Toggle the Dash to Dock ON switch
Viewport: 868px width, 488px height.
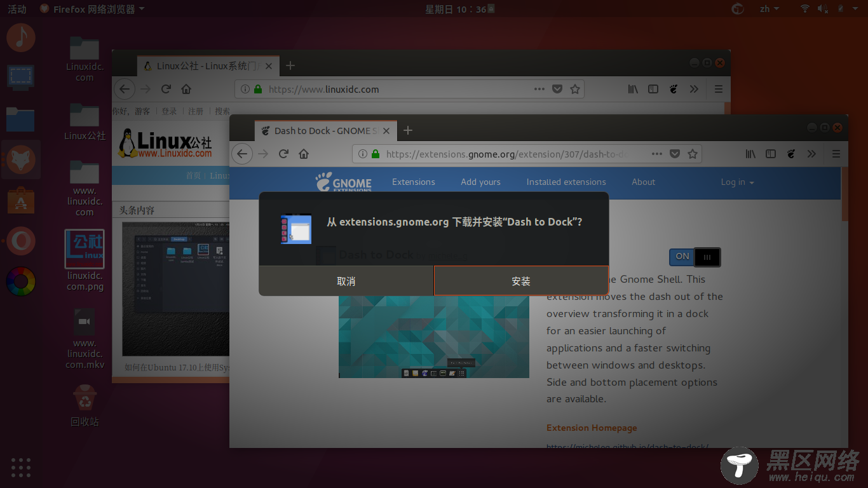pos(695,257)
